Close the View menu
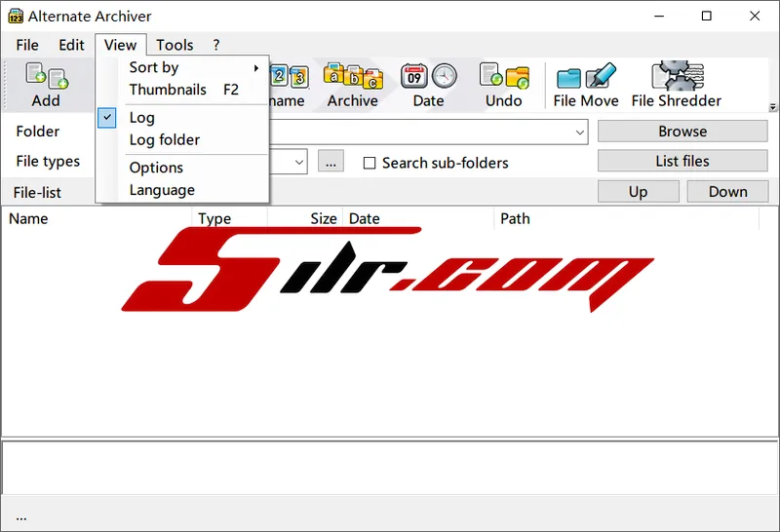The height and width of the screenshot is (532, 780). [x=120, y=45]
